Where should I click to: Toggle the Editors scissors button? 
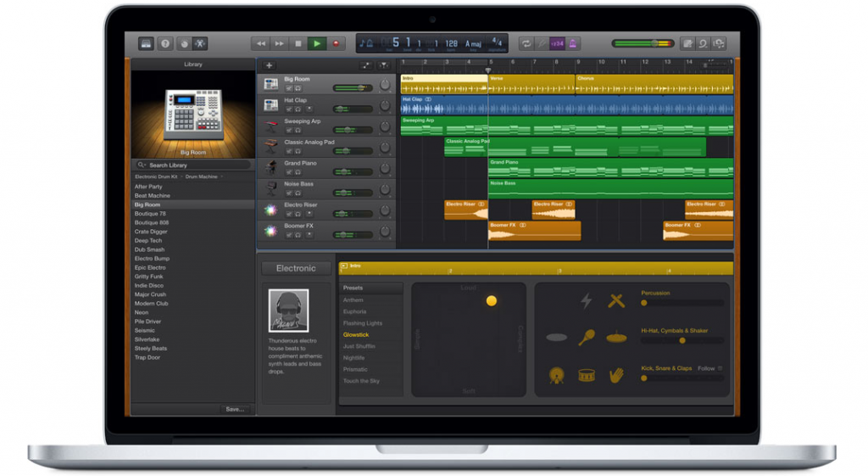(200, 43)
